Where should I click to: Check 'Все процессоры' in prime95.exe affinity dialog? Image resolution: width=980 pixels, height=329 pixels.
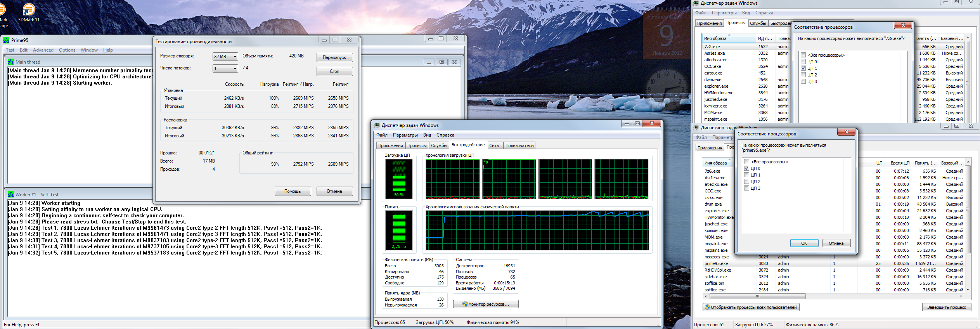pos(746,162)
